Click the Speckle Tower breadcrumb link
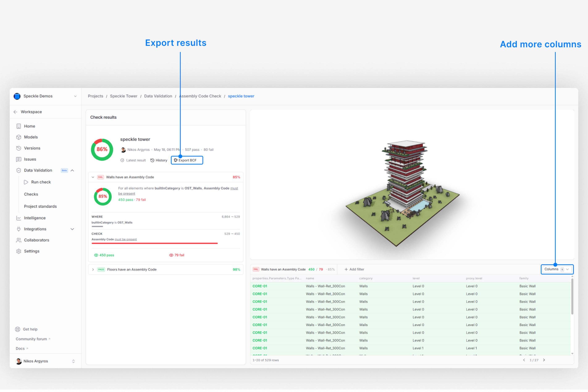This screenshot has width=588, height=392. (x=124, y=96)
